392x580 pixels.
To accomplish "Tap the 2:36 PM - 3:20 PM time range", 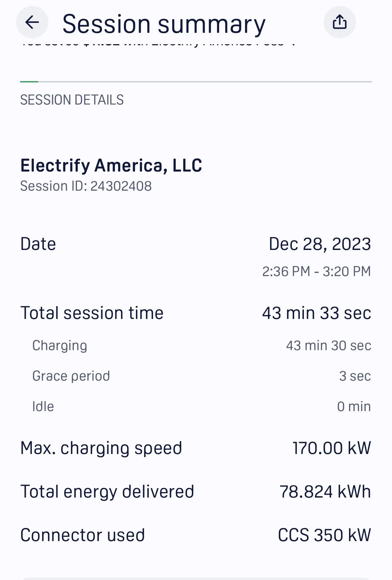I will click(x=316, y=271).
